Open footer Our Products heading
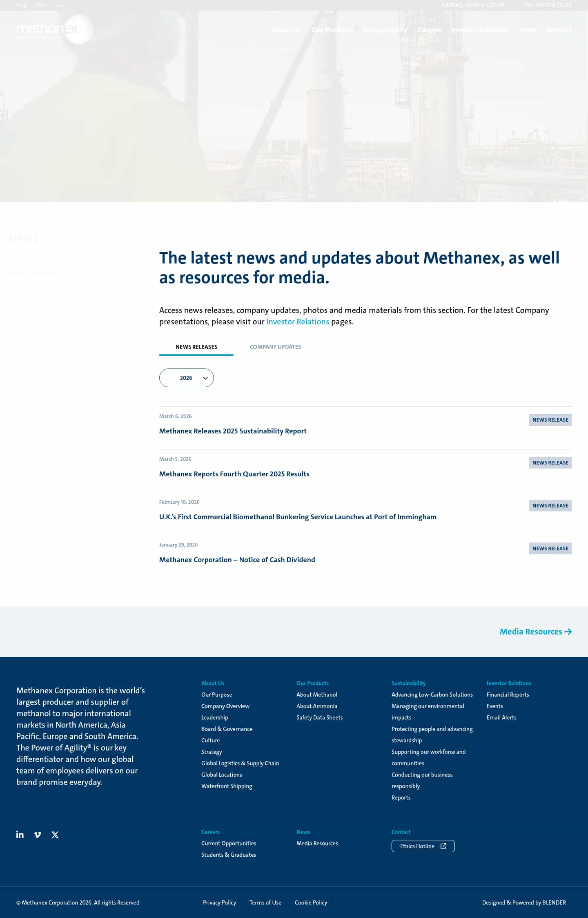Image resolution: width=588 pixels, height=918 pixels. click(x=312, y=683)
